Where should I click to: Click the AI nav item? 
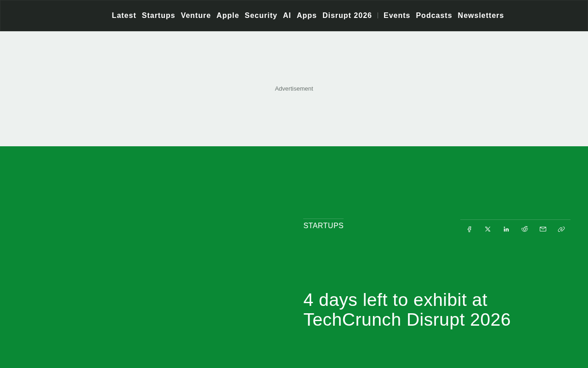pos(287,16)
